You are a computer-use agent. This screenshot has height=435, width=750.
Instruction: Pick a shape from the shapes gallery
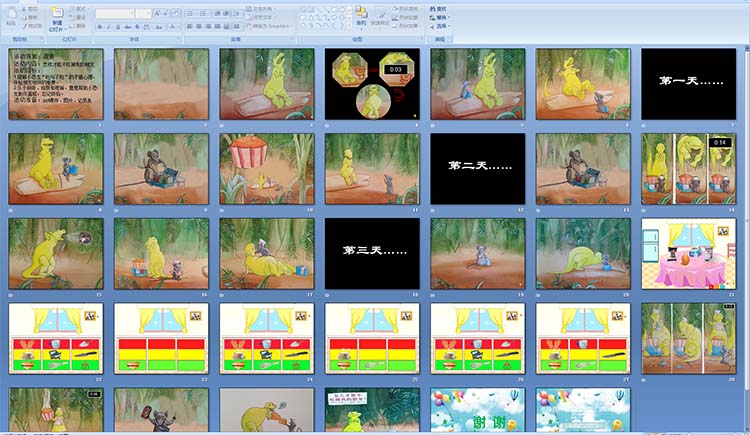click(323, 17)
